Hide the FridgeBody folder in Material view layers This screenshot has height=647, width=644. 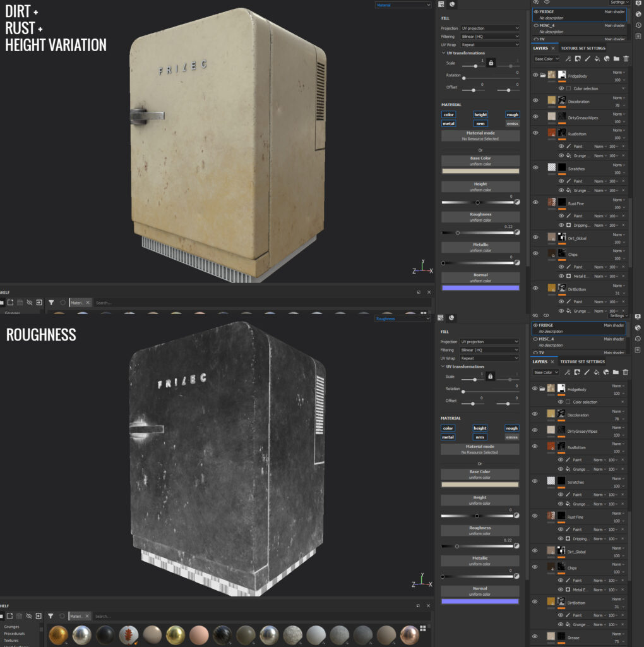[x=535, y=75]
